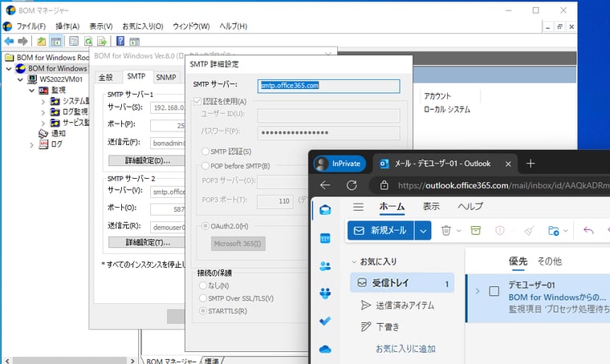Open the OneDrive cloud icon in Outlook rail
Viewport: 610px width, 364px height.
tap(325, 349)
